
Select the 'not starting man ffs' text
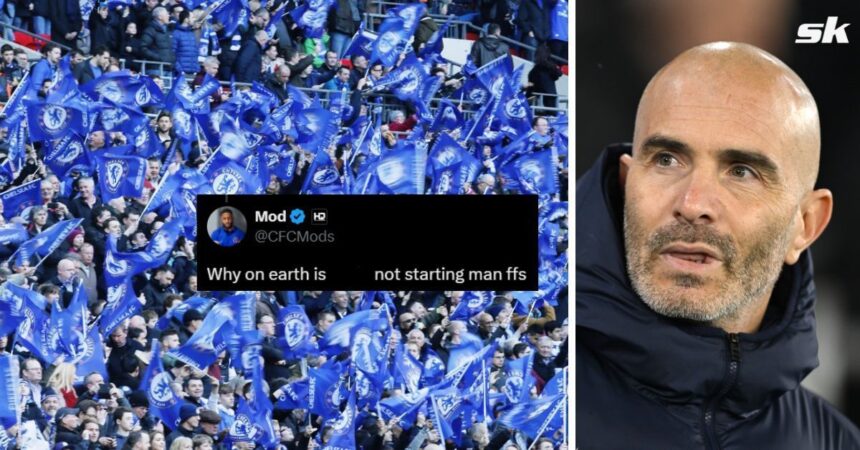tap(450, 274)
